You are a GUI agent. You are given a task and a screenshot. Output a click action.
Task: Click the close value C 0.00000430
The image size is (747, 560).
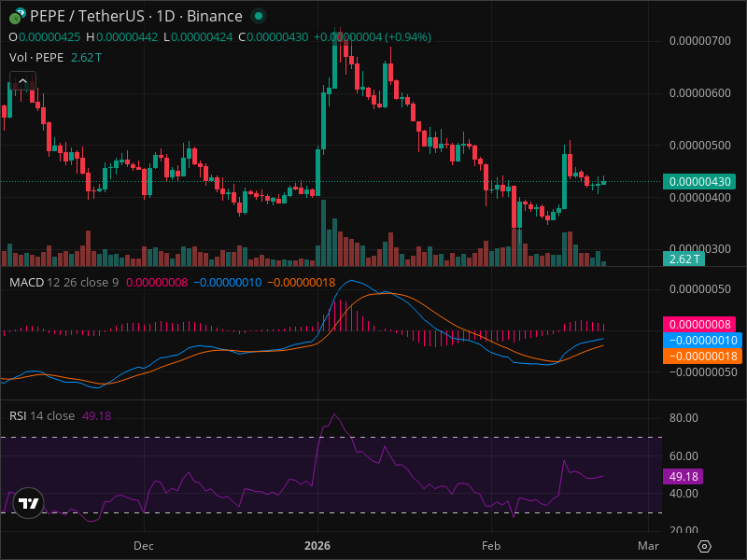[273, 37]
